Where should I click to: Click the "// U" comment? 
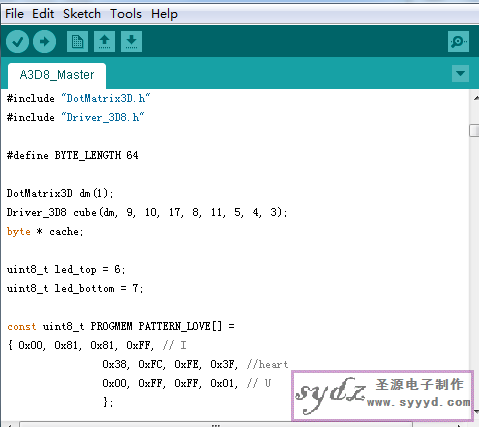tap(259, 383)
